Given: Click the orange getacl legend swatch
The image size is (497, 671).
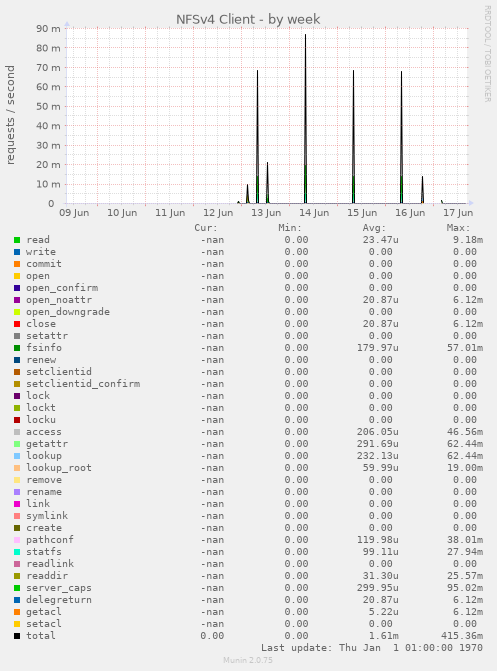Looking at the screenshot, I should (x=17, y=612).
